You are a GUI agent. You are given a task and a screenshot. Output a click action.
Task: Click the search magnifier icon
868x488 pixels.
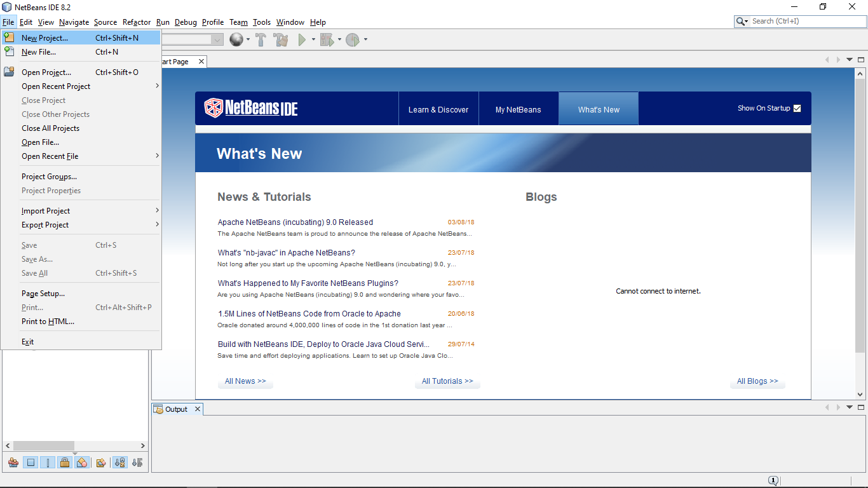click(x=740, y=21)
